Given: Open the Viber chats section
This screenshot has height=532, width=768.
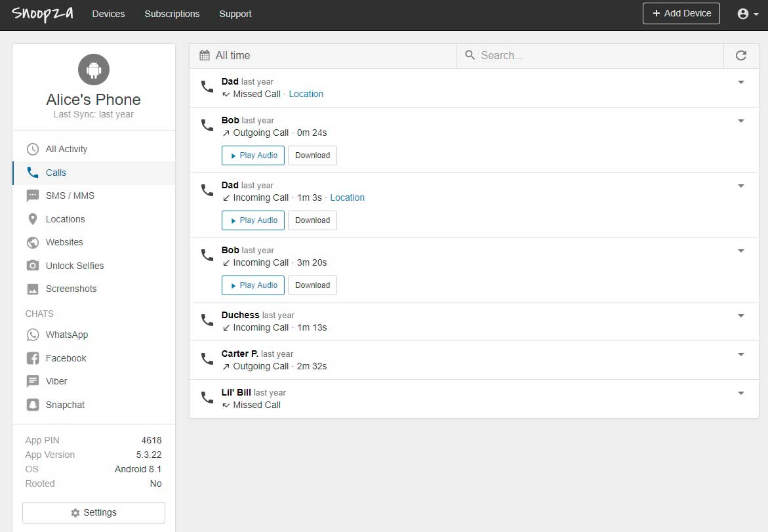Looking at the screenshot, I should tap(56, 381).
